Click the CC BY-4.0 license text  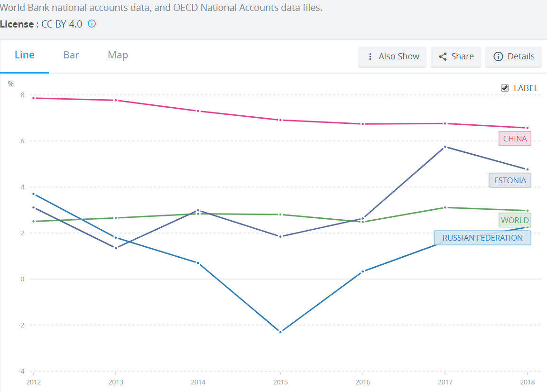62,24
